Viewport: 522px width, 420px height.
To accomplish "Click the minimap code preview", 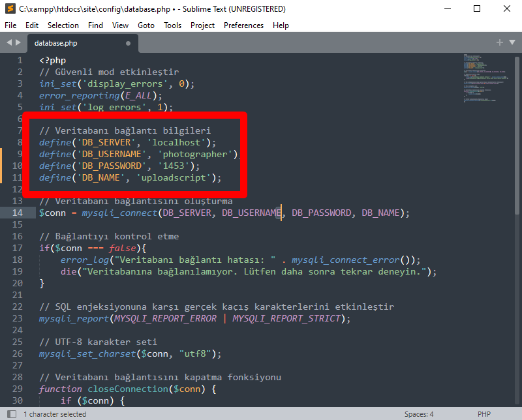I will pyautogui.click(x=485, y=78).
